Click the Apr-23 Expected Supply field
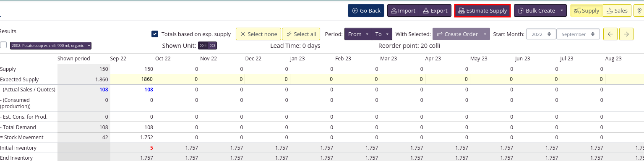The height and width of the screenshot is (161, 644). click(448, 79)
